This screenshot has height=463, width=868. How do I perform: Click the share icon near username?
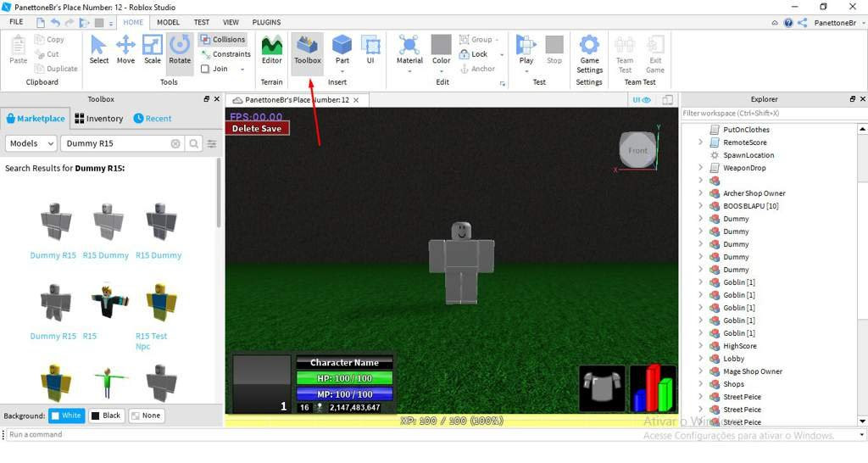(802, 23)
